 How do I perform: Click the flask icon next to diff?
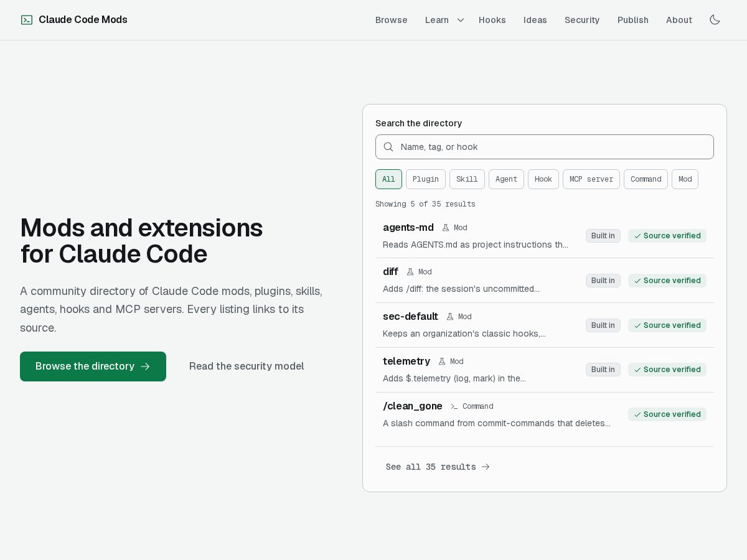[410, 272]
